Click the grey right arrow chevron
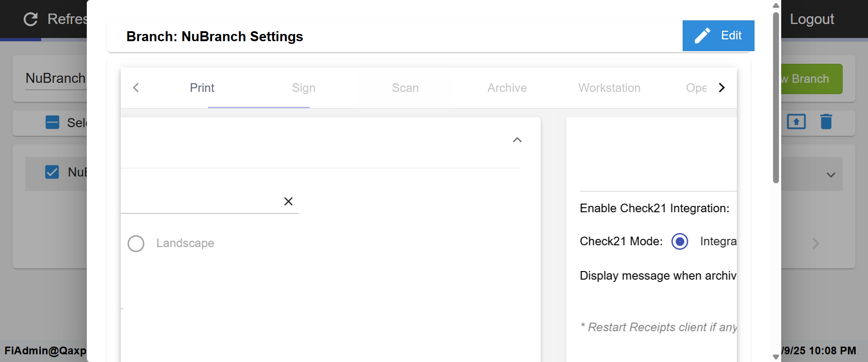 click(x=816, y=243)
